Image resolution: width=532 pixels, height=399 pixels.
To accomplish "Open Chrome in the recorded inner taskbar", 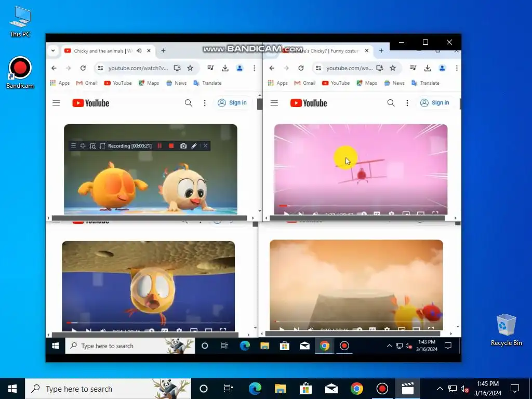I will coord(324,345).
